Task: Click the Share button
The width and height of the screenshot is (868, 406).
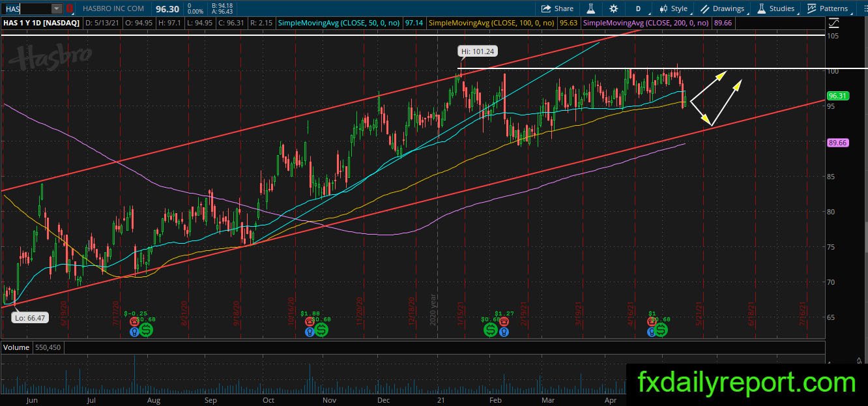Action: pos(558,8)
